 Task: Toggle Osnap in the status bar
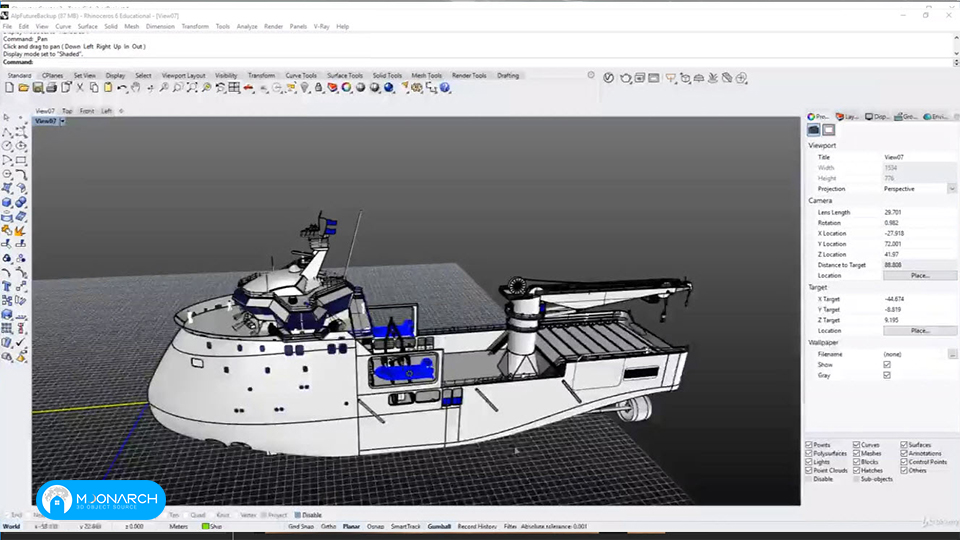click(375, 526)
